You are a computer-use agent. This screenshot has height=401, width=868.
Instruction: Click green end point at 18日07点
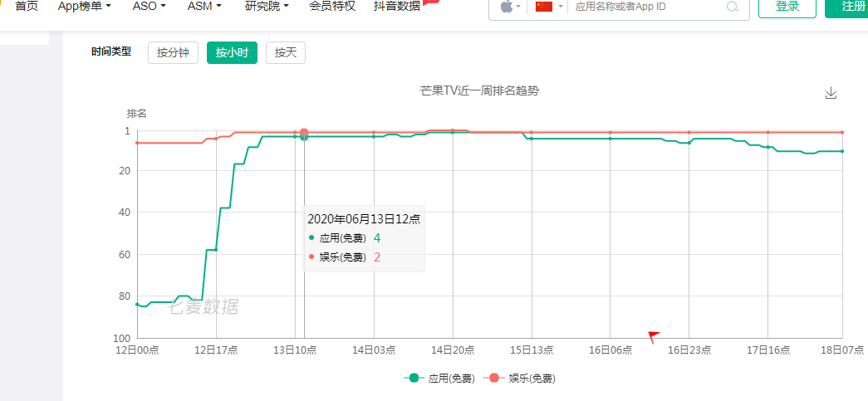click(842, 151)
